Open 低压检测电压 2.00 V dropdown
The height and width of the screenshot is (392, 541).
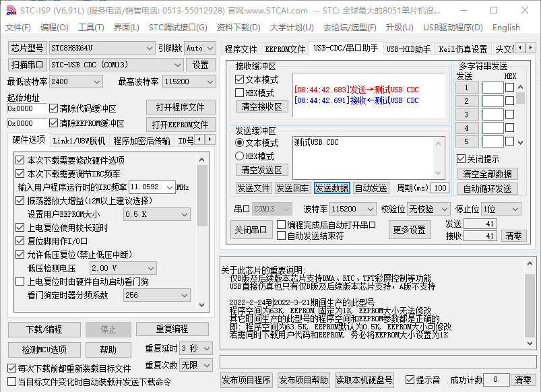(123, 268)
